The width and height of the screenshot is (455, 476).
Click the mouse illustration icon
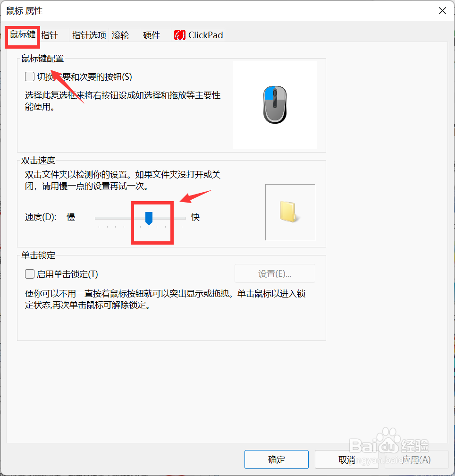[275, 105]
